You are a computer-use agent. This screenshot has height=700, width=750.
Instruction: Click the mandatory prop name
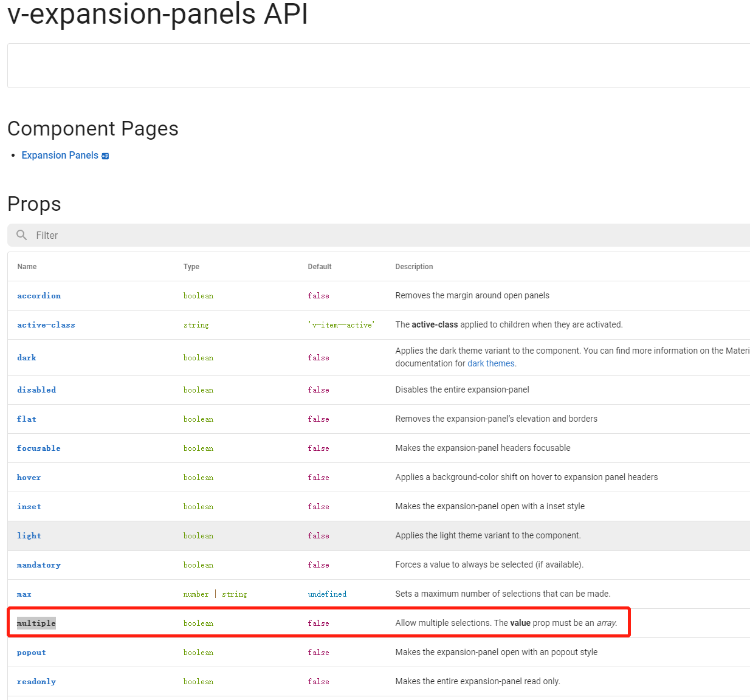point(39,565)
